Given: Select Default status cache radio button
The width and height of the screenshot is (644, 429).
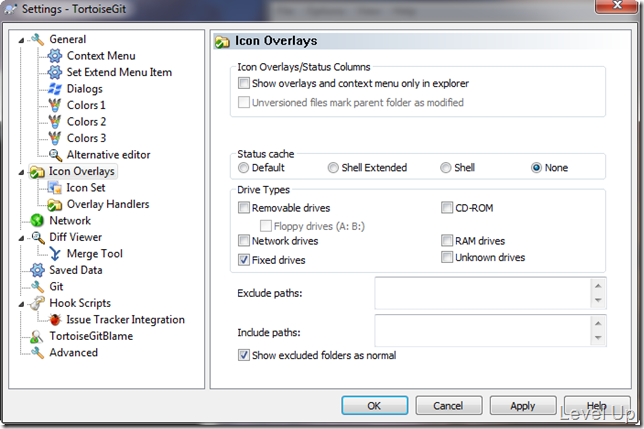Looking at the screenshot, I should pos(244,168).
